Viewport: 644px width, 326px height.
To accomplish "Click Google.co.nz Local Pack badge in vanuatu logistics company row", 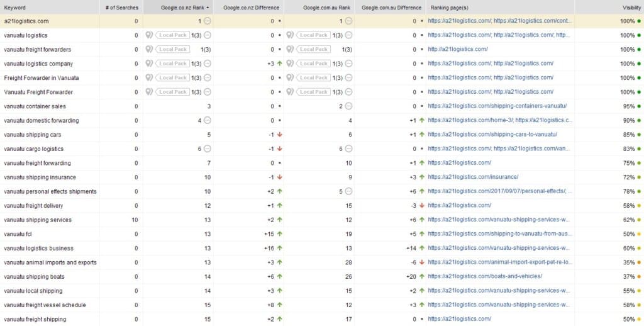I will click(x=172, y=64).
